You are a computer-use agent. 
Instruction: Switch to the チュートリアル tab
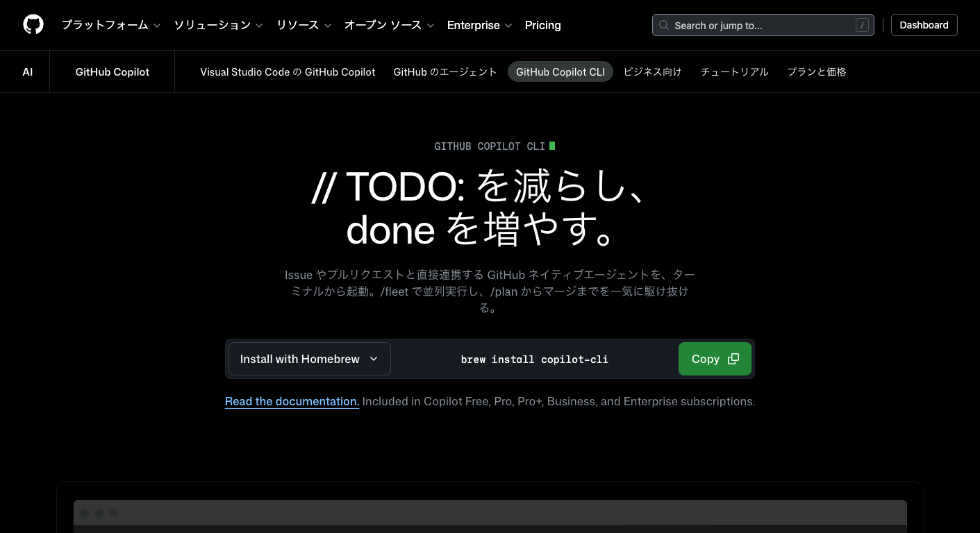pyautogui.click(x=734, y=71)
